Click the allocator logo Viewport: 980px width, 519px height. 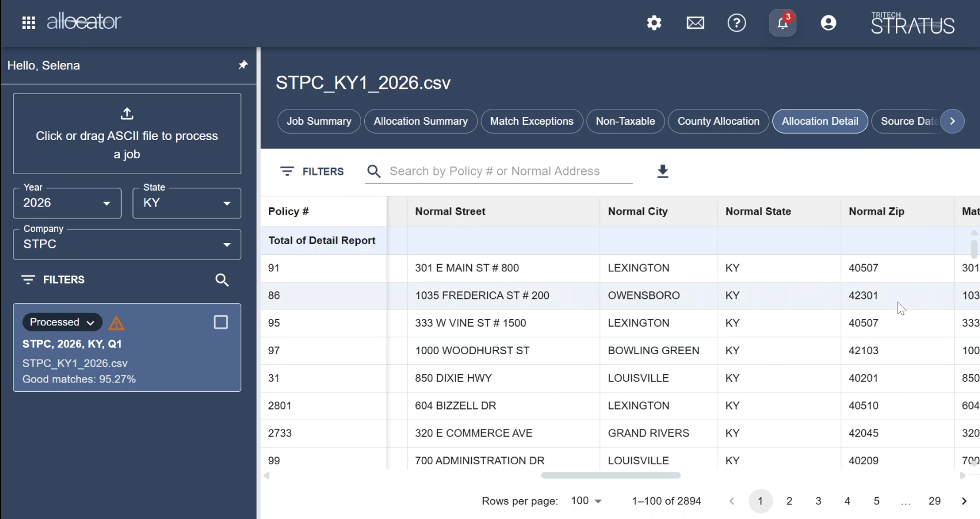click(84, 22)
